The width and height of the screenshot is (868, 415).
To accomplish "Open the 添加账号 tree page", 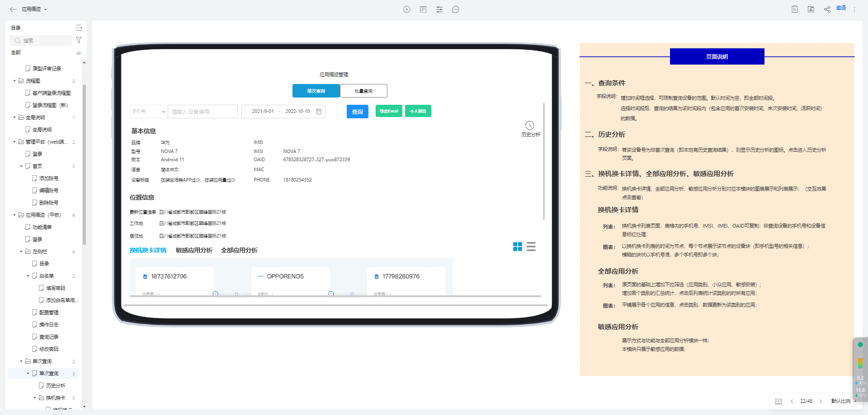I will coord(49,178).
